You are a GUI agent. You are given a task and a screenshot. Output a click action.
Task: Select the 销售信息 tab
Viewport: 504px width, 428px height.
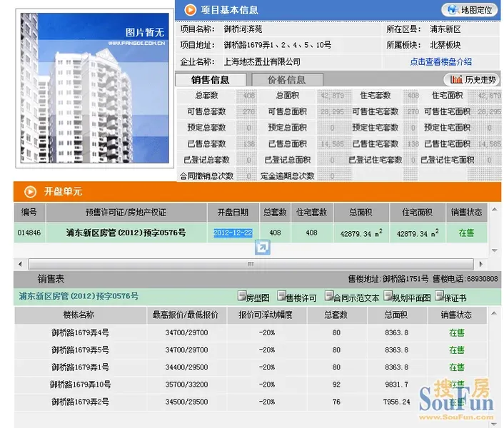pos(211,80)
